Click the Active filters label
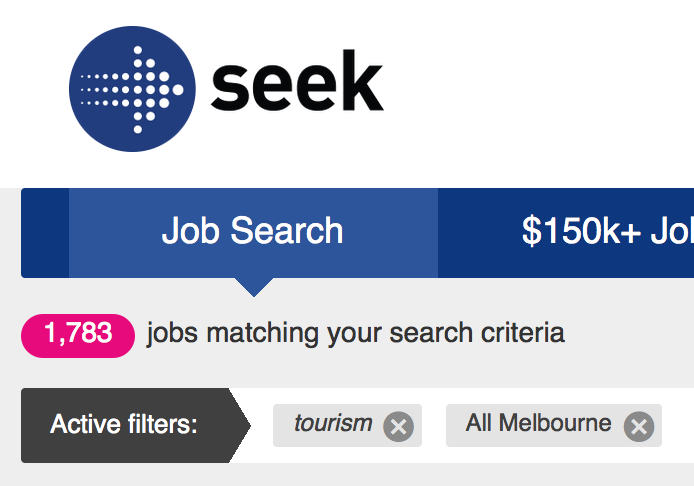The height and width of the screenshot is (486, 694). click(x=124, y=425)
